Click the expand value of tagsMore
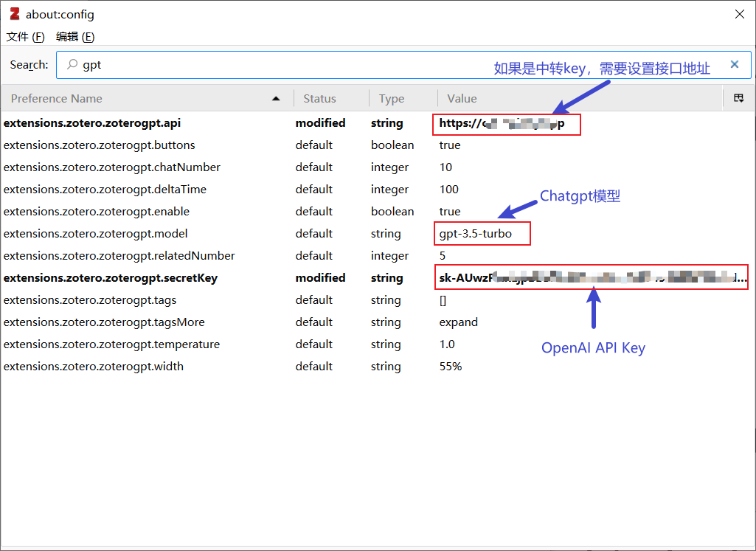This screenshot has width=756, height=551. pyautogui.click(x=459, y=322)
